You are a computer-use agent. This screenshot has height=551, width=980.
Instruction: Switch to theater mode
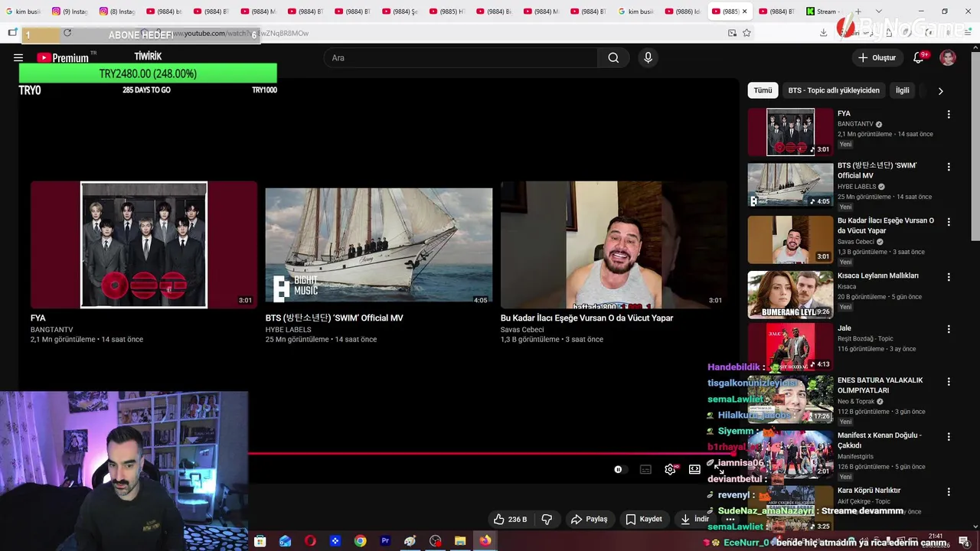(x=694, y=469)
